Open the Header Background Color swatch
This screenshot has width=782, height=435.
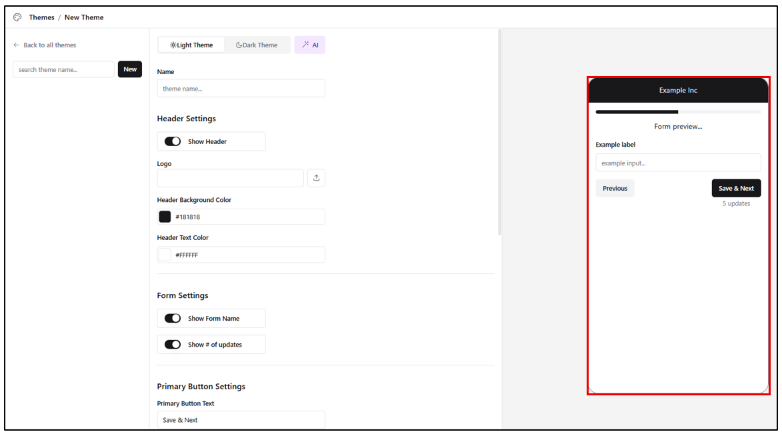coord(165,217)
